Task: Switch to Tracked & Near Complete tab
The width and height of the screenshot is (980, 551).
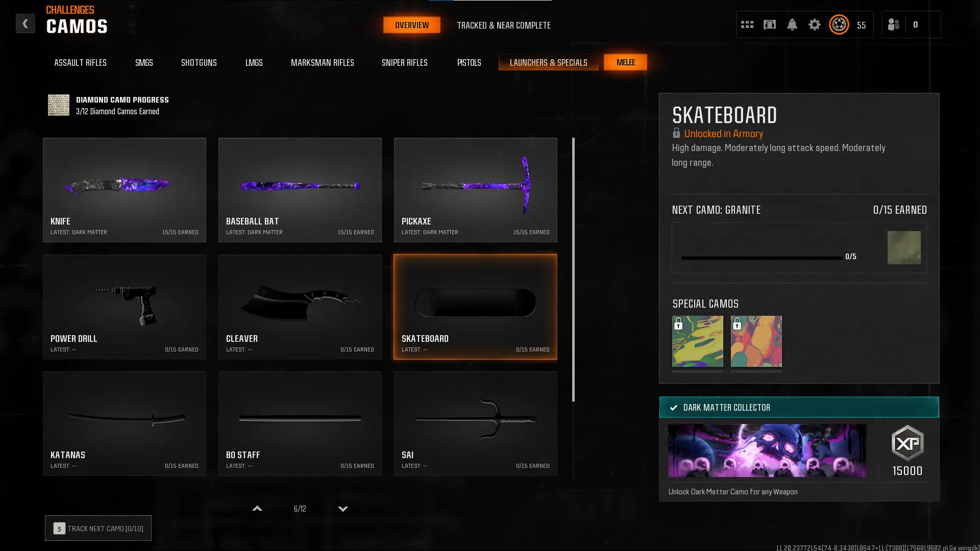Action: point(503,25)
